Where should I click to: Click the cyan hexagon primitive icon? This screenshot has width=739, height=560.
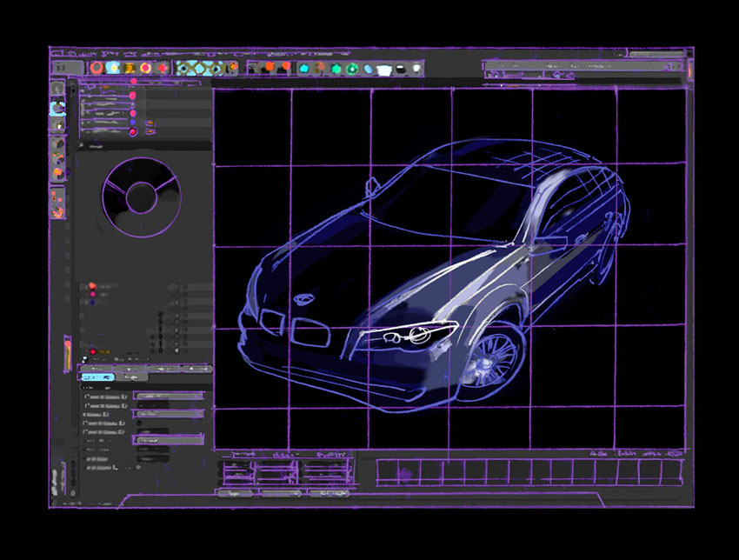pyautogui.click(x=304, y=69)
